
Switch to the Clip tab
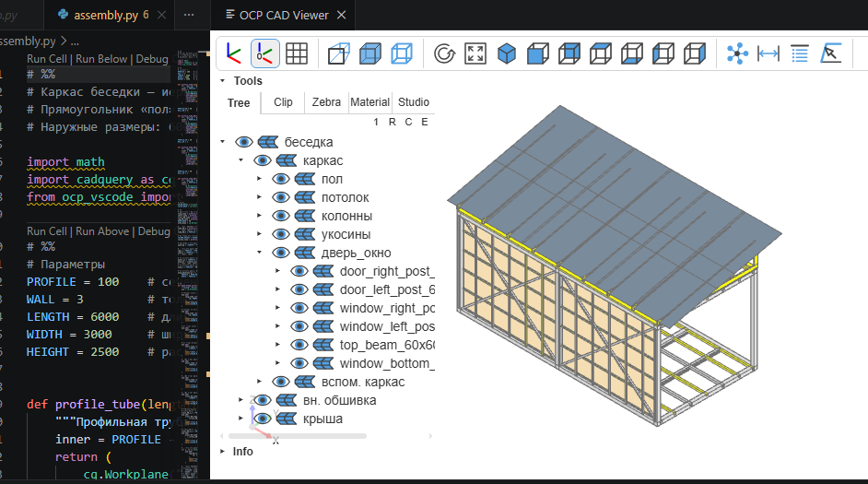283,102
